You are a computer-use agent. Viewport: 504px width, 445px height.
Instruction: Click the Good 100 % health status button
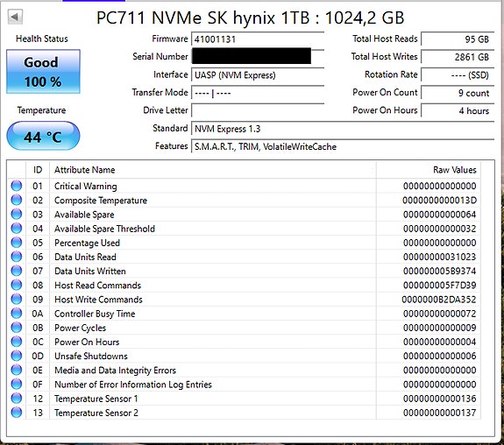click(43, 71)
